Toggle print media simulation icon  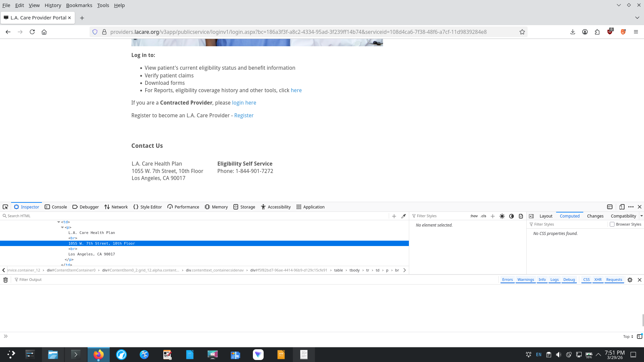[x=521, y=216]
